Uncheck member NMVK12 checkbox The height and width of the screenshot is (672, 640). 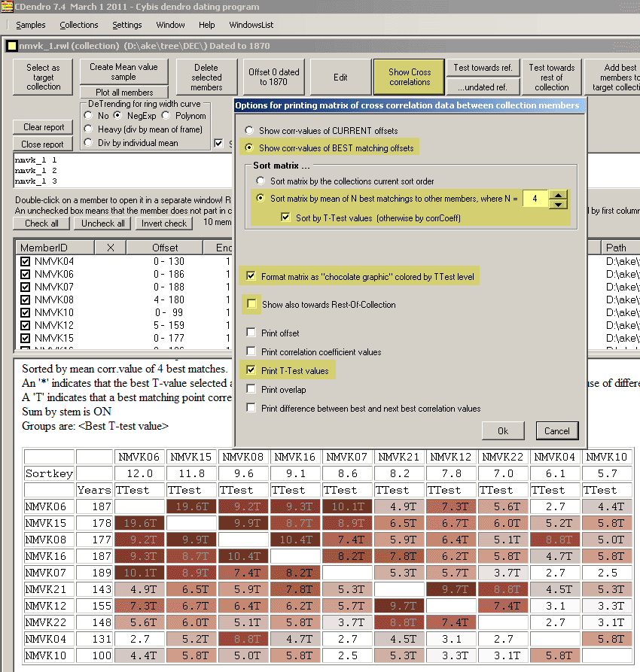point(26,325)
